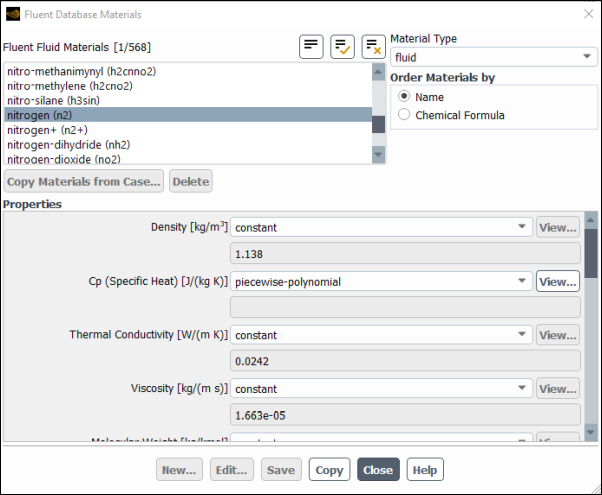Viewport: 602px width, 495px height.
Task: Click the empty Cp value field
Action: point(405,307)
